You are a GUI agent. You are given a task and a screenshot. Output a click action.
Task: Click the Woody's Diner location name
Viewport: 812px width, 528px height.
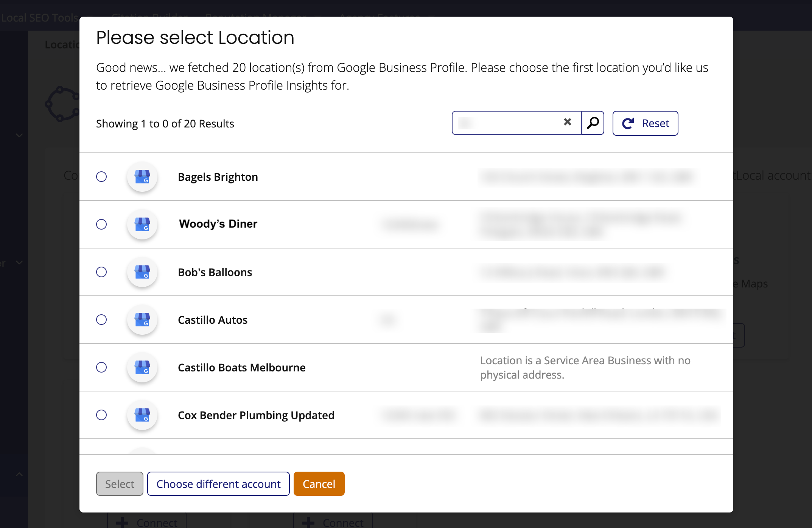218,224
